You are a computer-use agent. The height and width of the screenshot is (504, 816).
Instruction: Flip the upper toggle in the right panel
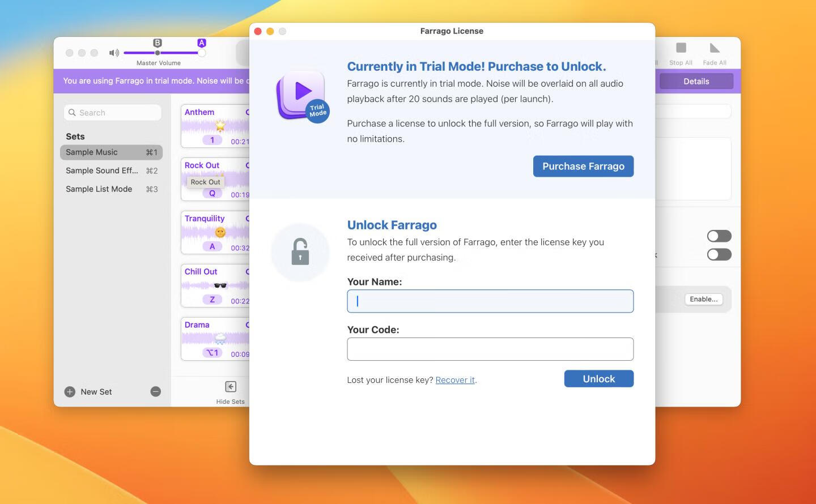719,236
